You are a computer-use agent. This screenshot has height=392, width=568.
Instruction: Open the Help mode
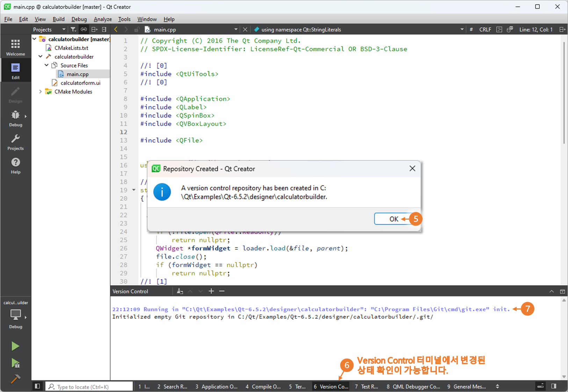pos(15,165)
